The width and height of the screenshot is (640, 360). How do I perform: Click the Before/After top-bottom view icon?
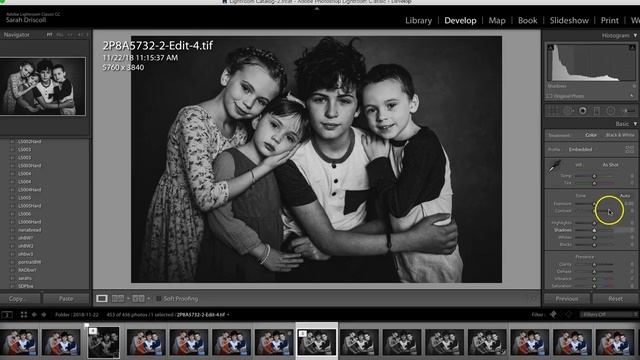138,299
